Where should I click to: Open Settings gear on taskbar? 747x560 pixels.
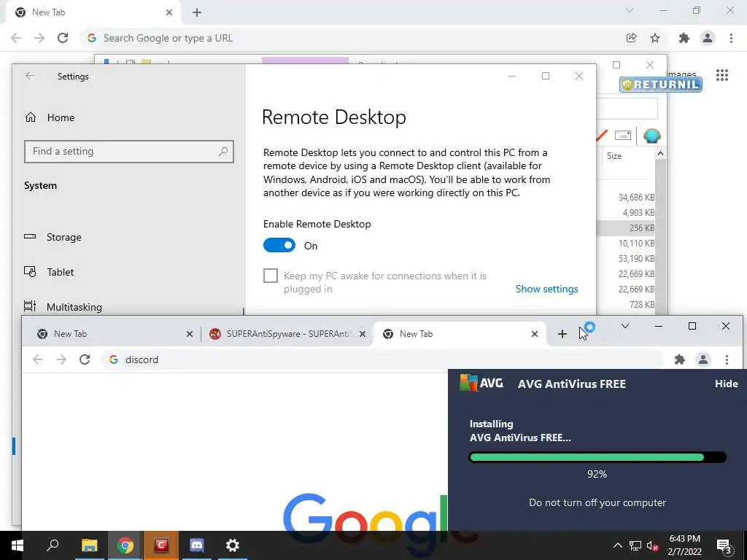point(233,545)
